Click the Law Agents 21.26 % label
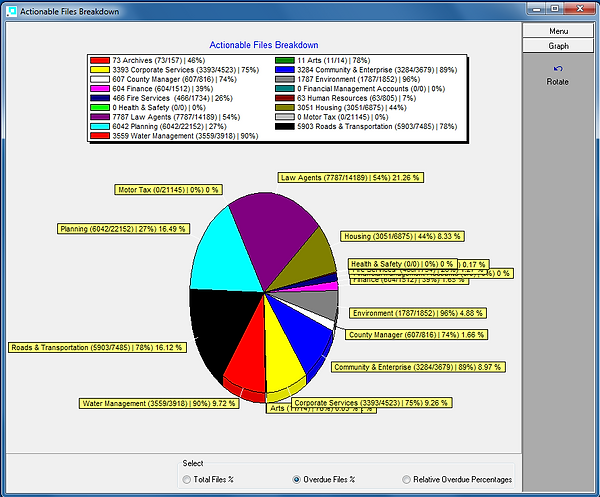Image resolution: width=600 pixels, height=497 pixels. tap(350, 178)
